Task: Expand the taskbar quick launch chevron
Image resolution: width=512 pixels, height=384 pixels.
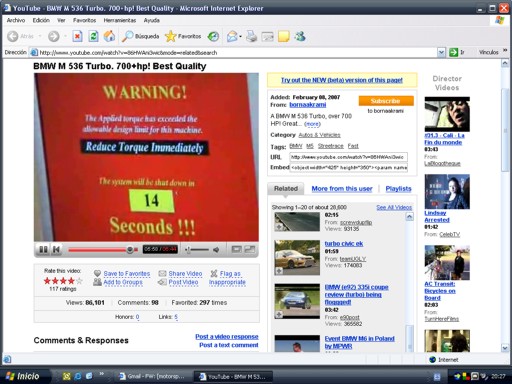Action: (x=102, y=374)
